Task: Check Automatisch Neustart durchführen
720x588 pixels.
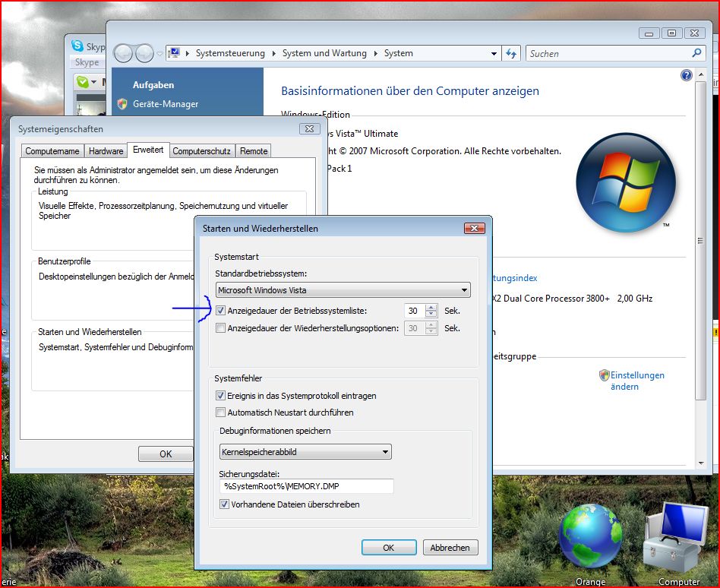Action: tap(221, 413)
